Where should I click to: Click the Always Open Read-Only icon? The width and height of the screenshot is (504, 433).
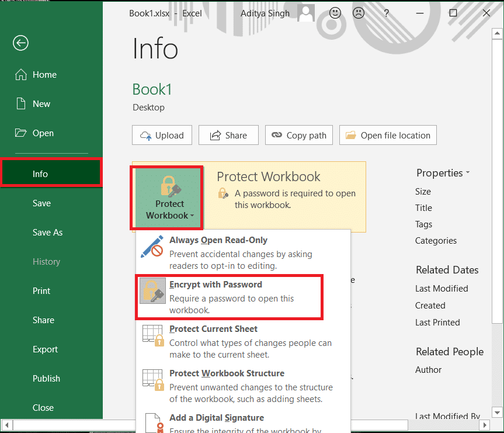(151, 247)
